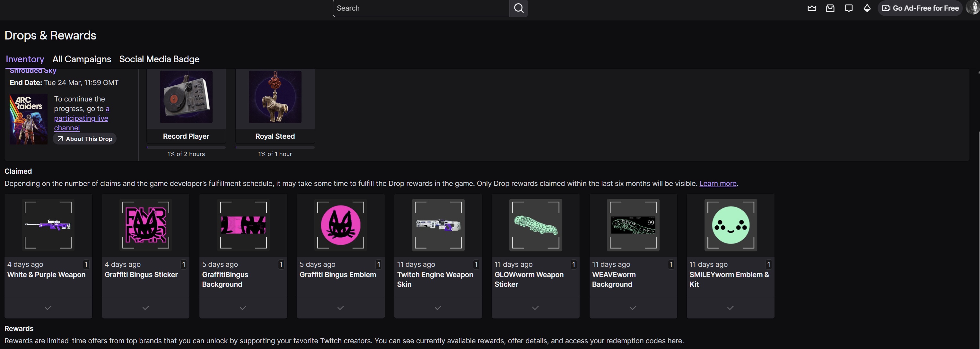The width and height of the screenshot is (980, 349).
Task: Click the Get Bits diamond icon
Action: click(x=867, y=8)
